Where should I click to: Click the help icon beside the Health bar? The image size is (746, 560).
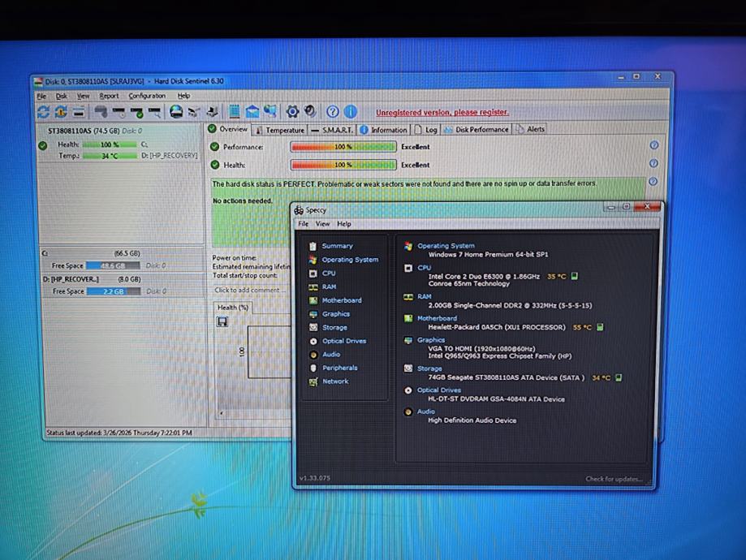click(653, 163)
